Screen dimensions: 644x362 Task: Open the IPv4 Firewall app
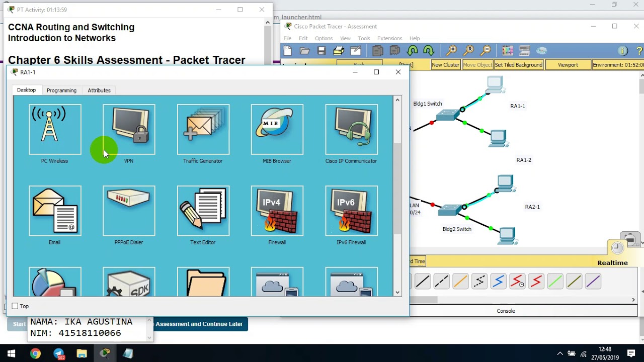[277, 211]
